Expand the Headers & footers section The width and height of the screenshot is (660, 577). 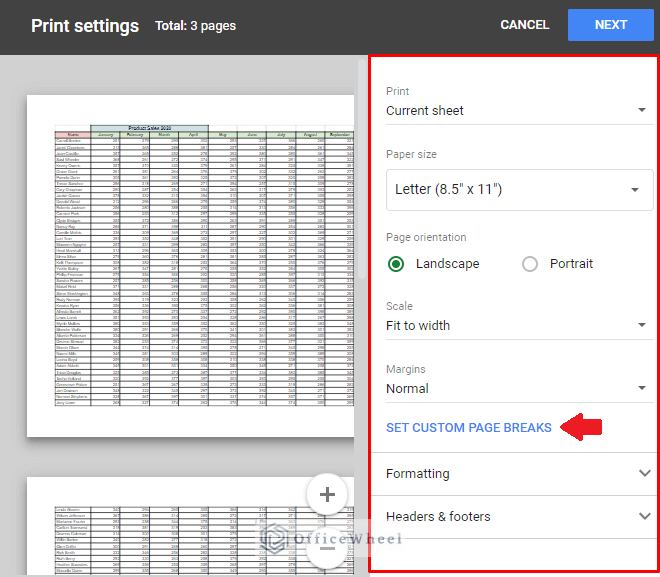[x=515, y=517]
